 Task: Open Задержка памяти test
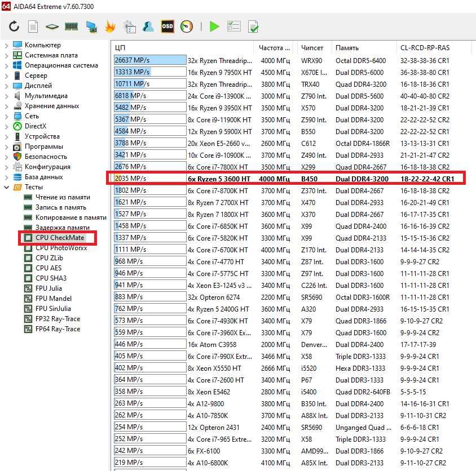pyautogui.click(x=63, y=228)
